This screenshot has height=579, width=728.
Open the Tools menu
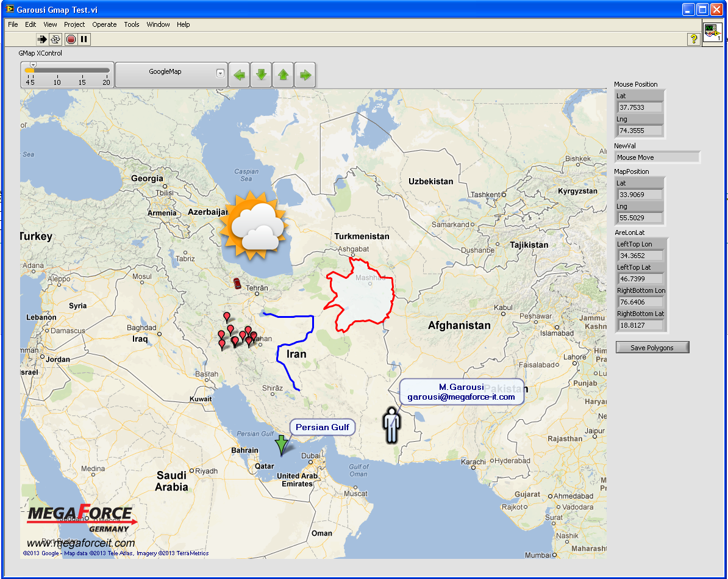click(132, 24)
